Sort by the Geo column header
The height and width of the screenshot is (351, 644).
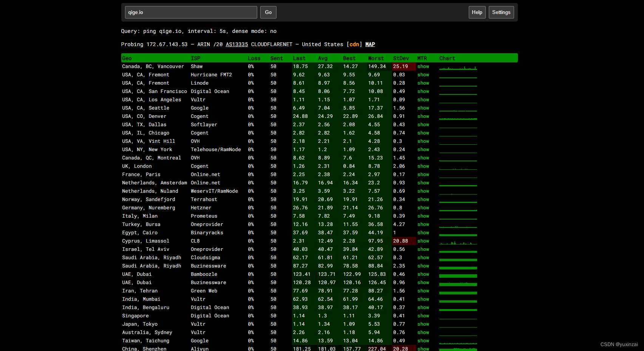[127, 58]
